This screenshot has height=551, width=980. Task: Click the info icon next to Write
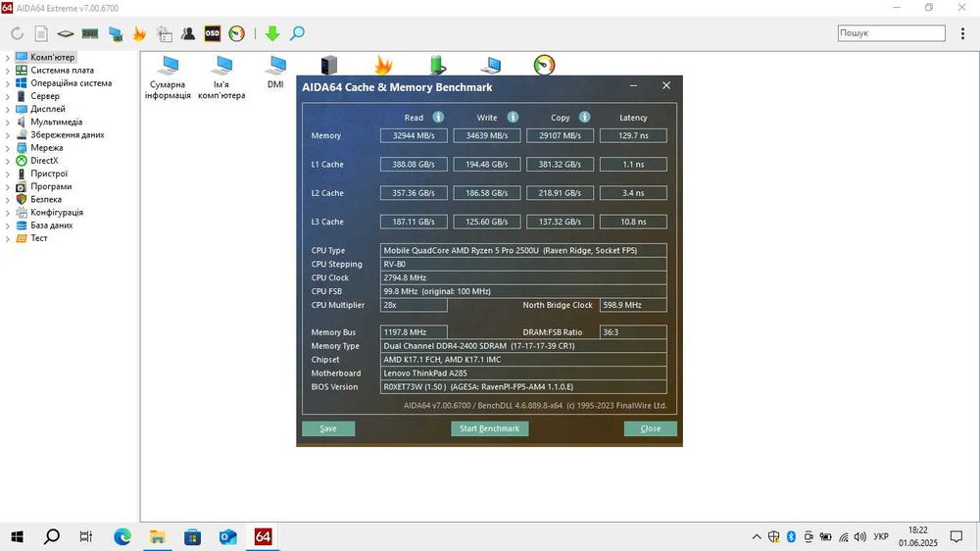click(513, 117)
